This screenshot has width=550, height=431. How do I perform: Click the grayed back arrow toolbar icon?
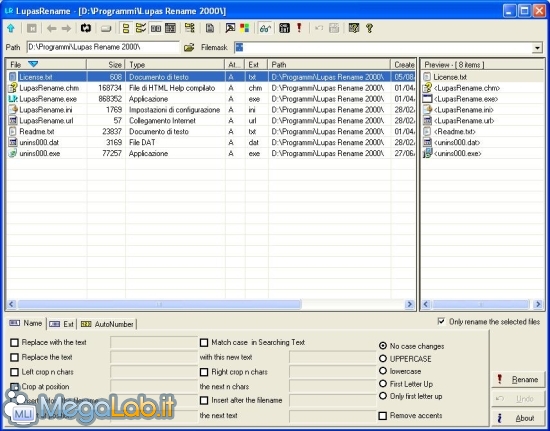[52, 28]
